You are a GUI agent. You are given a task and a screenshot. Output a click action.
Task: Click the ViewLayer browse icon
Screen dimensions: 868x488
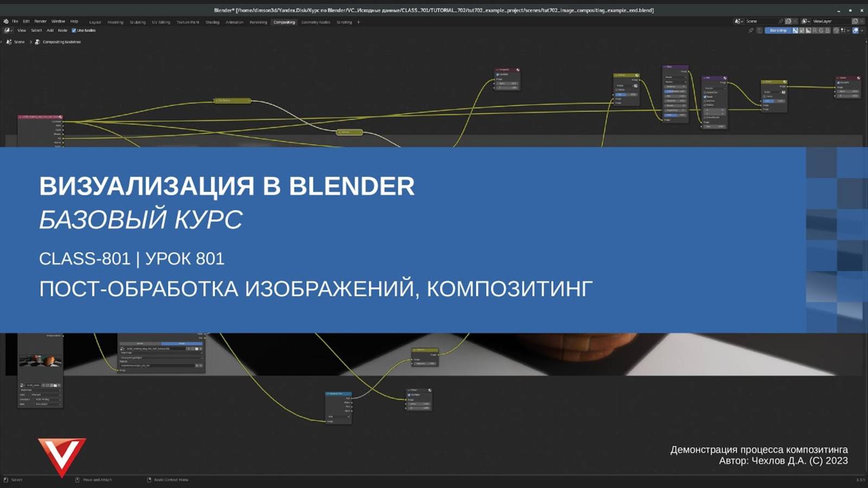click(x=805, y=21)
